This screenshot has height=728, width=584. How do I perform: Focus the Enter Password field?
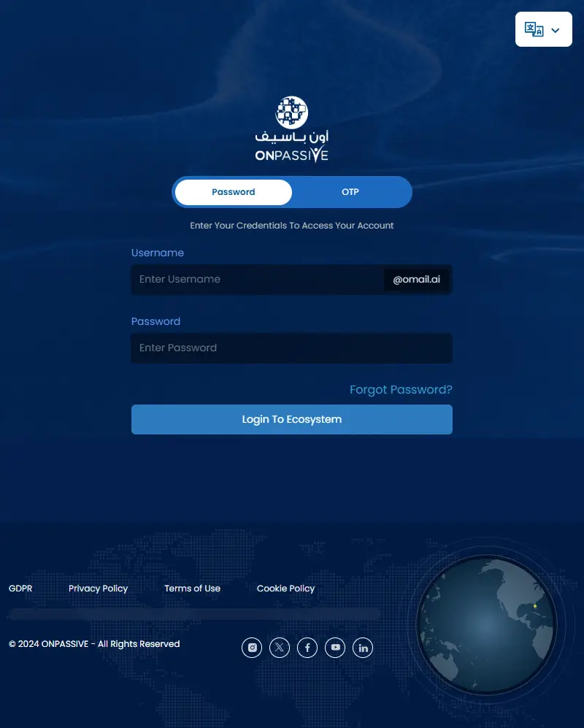[x=291, y=348]
